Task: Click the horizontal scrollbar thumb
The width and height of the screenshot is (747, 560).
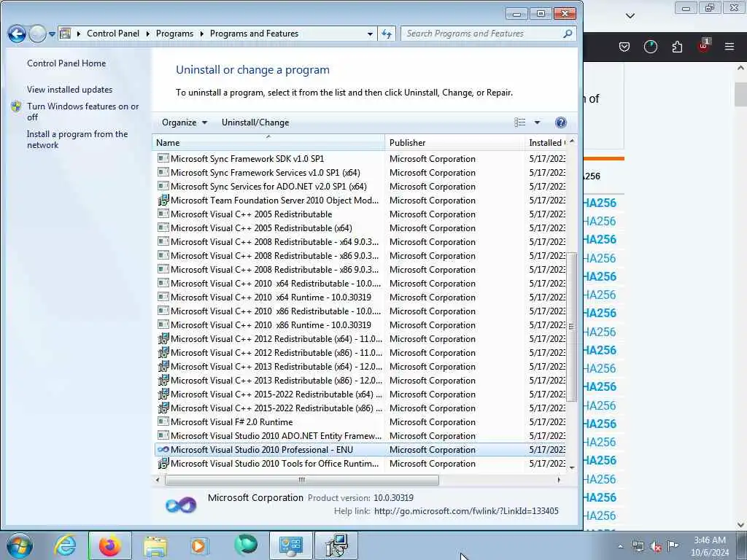Action: point(301,480)
